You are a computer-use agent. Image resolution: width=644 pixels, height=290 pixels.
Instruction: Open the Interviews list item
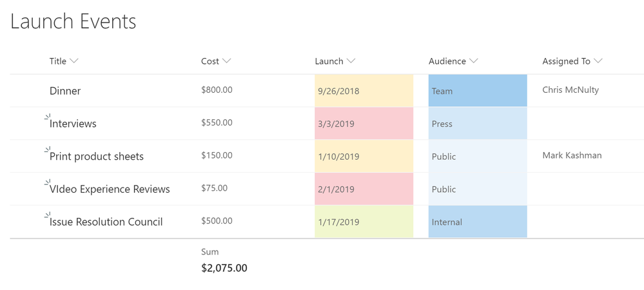73,124
